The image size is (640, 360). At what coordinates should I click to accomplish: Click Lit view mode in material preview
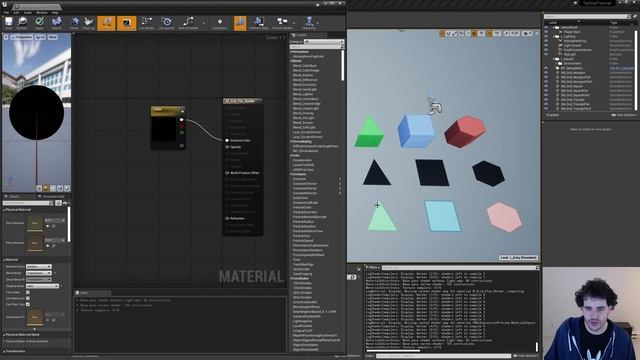pyautogui.click(x=40, y=37)
